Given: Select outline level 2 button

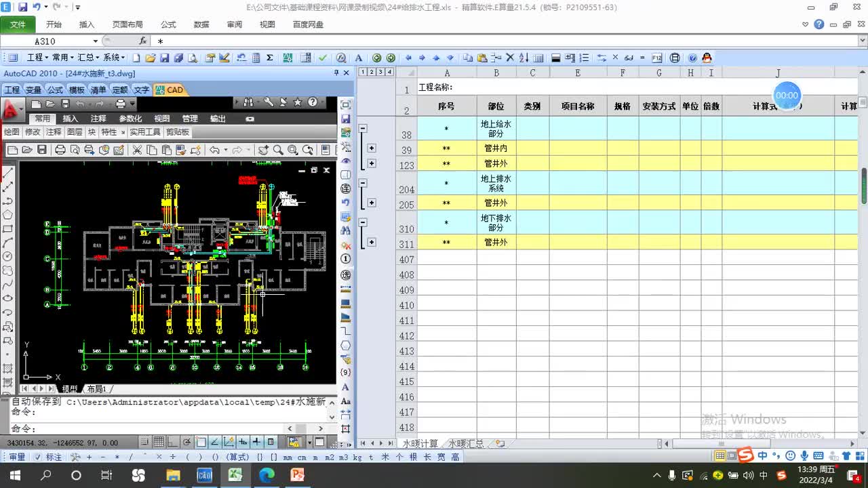Looking at the screenshot, I should (x=371, y=72).
